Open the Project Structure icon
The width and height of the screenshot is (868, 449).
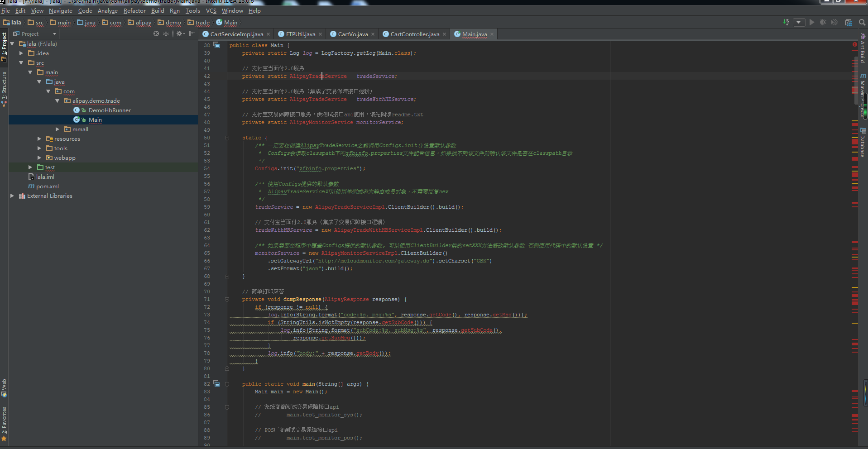tap(849, 22)
